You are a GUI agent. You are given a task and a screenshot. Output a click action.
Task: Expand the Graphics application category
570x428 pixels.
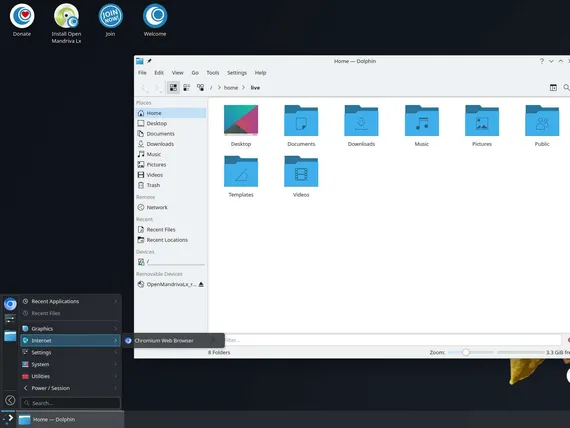coord(70,329)
